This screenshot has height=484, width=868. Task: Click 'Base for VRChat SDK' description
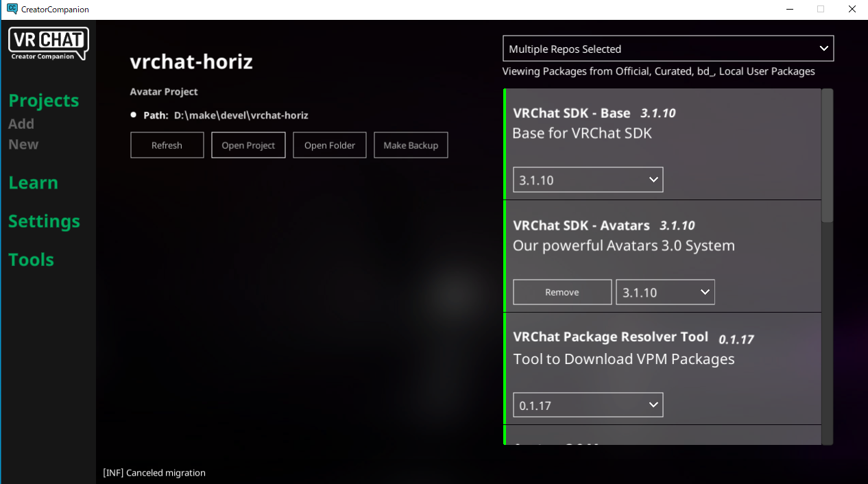point(582,133)
